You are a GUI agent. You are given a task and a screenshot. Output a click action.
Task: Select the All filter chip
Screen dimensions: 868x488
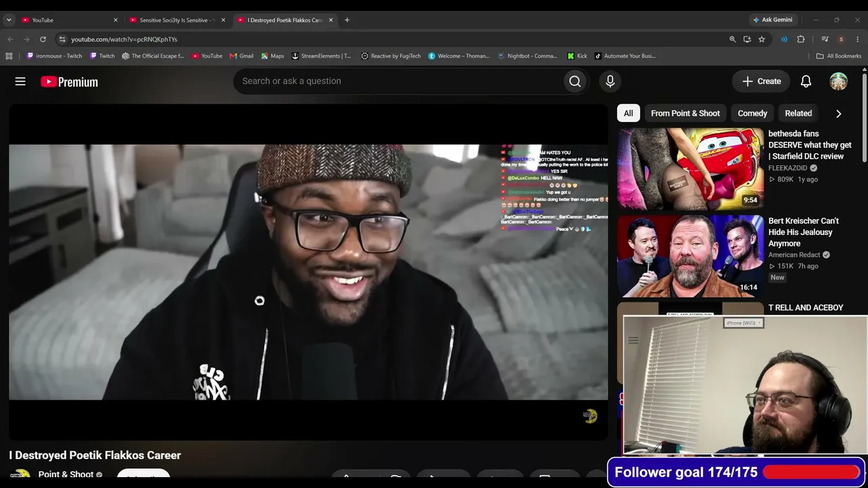629,113
